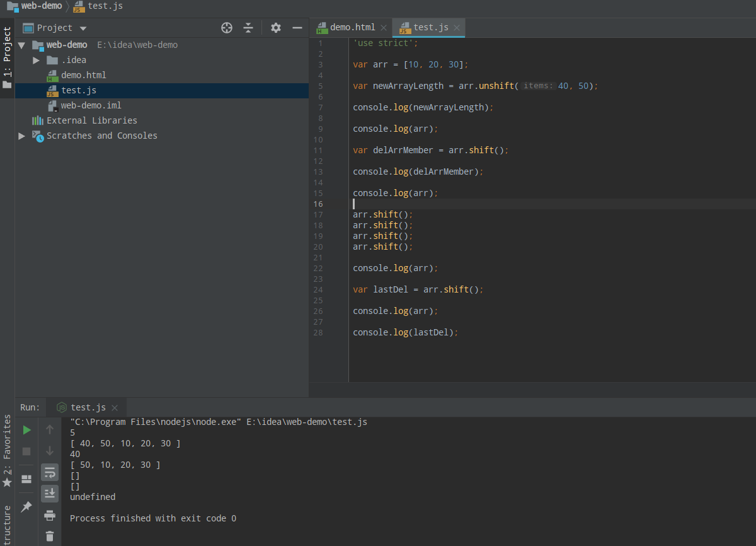Click the var lastDel declaration line

point(418,289)
